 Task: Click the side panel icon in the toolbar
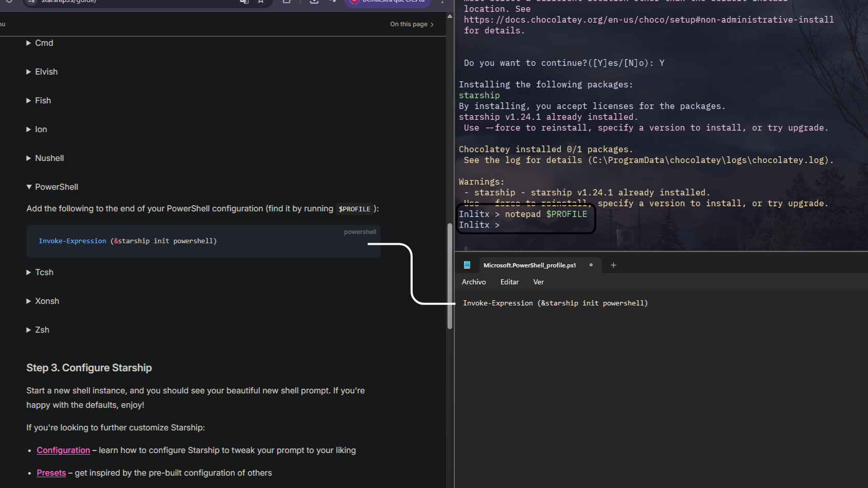[287, 3]
